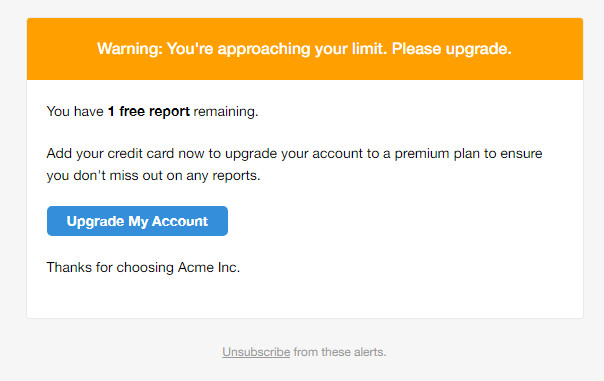The image size is (604, 381).
Task: Click "you don't miss out on any reports."
Action: click(153, 176)
